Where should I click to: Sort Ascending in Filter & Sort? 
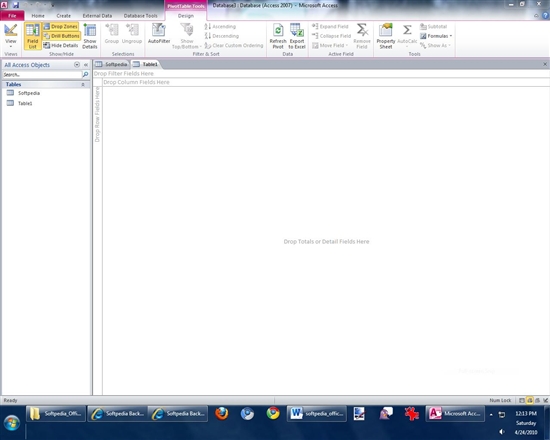click(x=220, y=27)
